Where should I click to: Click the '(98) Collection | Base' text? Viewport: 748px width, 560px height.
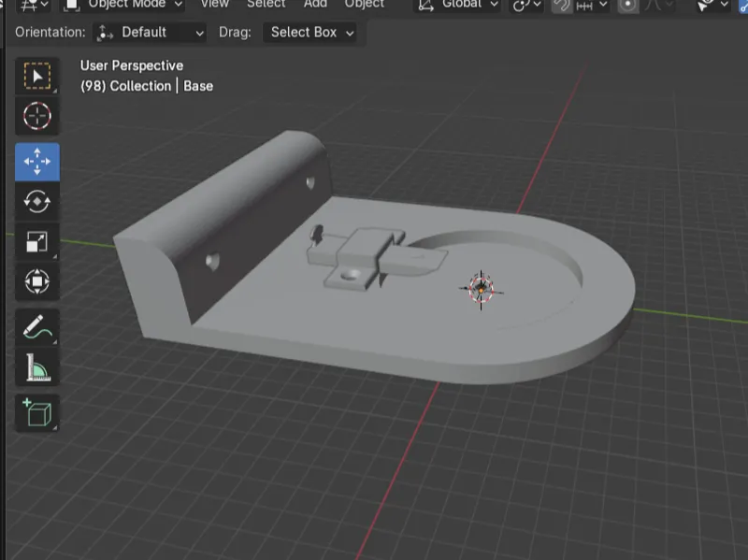(x=147, y=86)
